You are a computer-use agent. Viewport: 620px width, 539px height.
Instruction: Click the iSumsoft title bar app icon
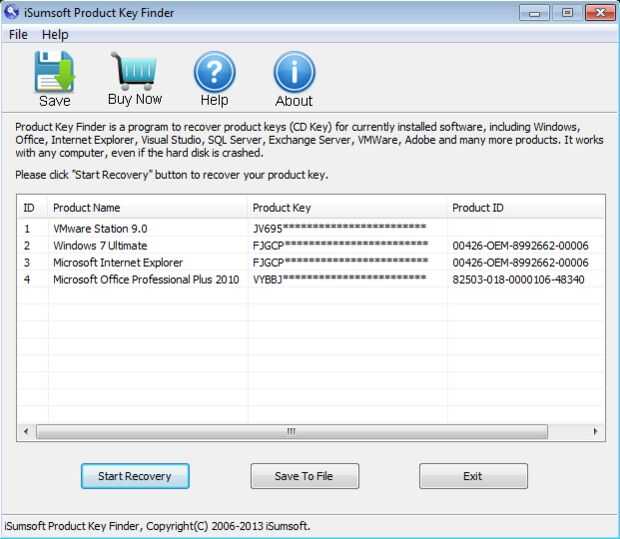[x=11, y=12]
